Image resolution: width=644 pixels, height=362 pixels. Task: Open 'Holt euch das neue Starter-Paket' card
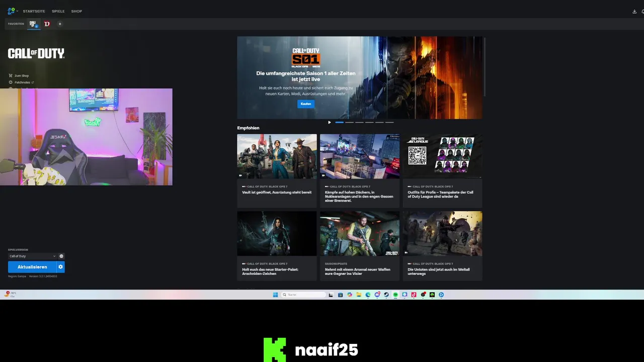(277, 245)
